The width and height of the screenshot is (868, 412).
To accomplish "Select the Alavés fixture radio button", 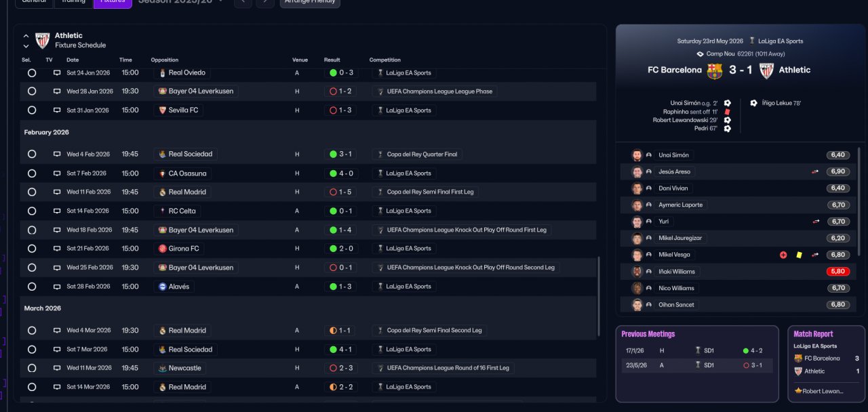I will pos(32,287).
